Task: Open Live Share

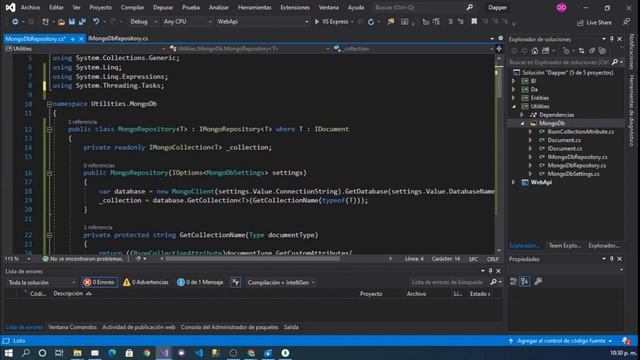Action: click(x=594, y=22)
